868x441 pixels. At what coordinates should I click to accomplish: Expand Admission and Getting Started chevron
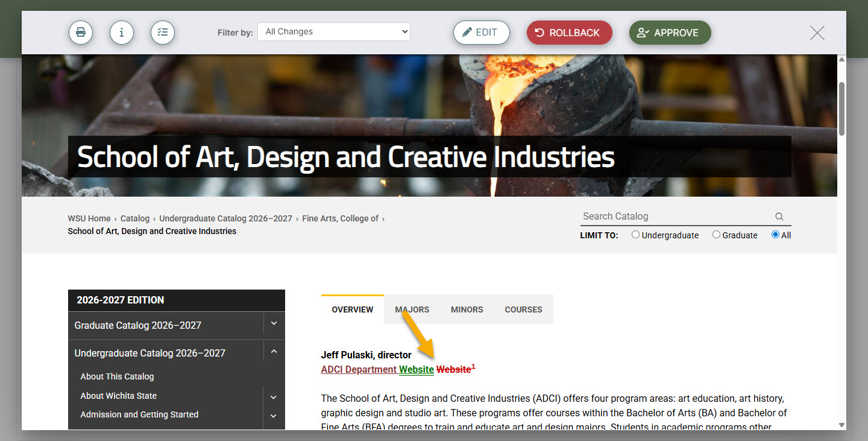274,415
